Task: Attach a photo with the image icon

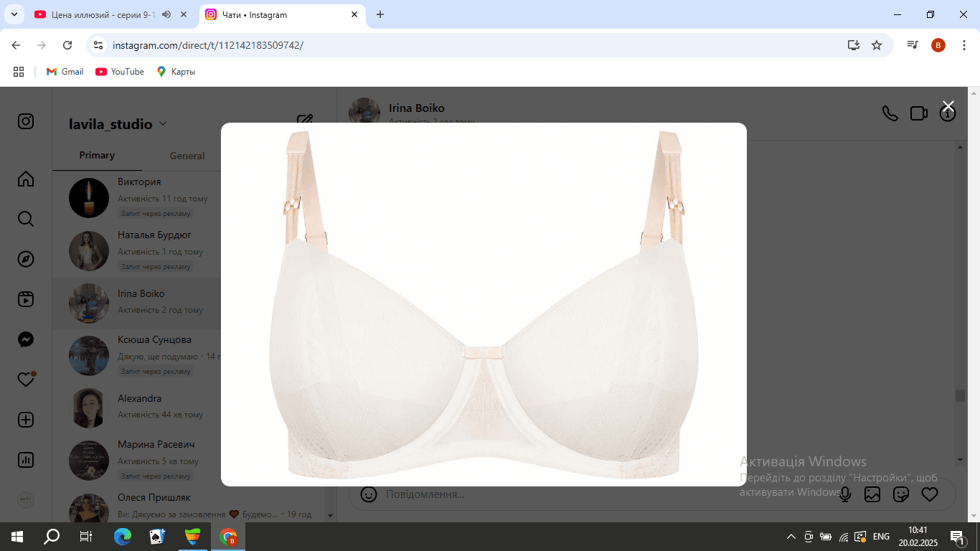Action: (872, 494)
